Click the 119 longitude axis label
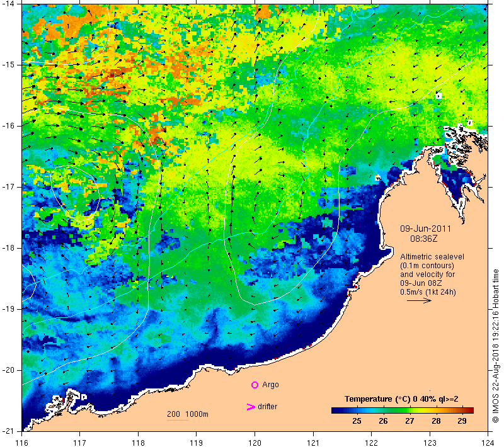 [197, 443]
